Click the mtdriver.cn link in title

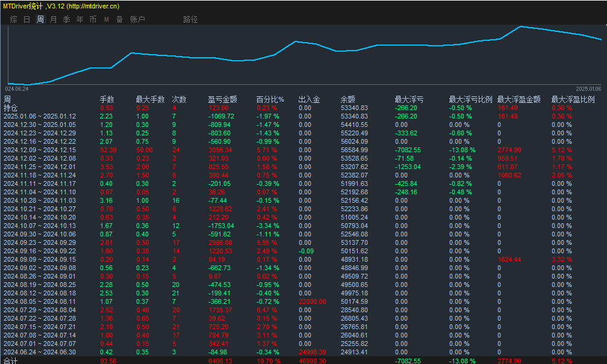tap(92, 6)
